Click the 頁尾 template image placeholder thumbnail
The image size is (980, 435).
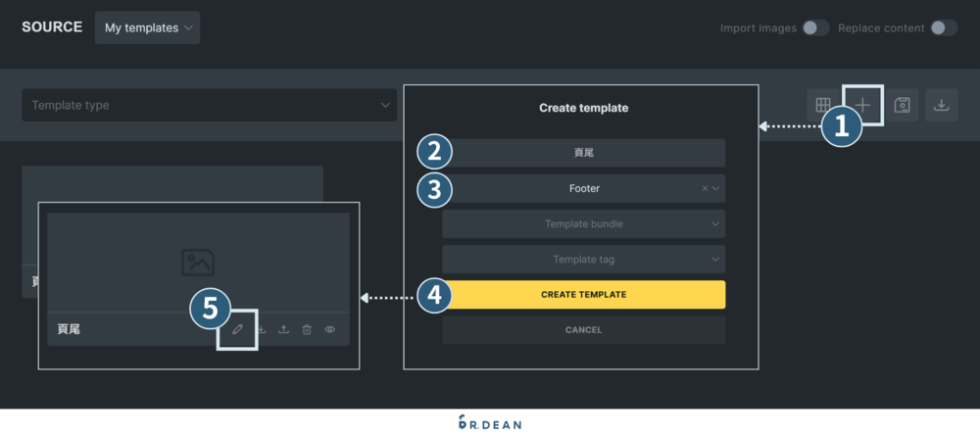click(198, 263)
